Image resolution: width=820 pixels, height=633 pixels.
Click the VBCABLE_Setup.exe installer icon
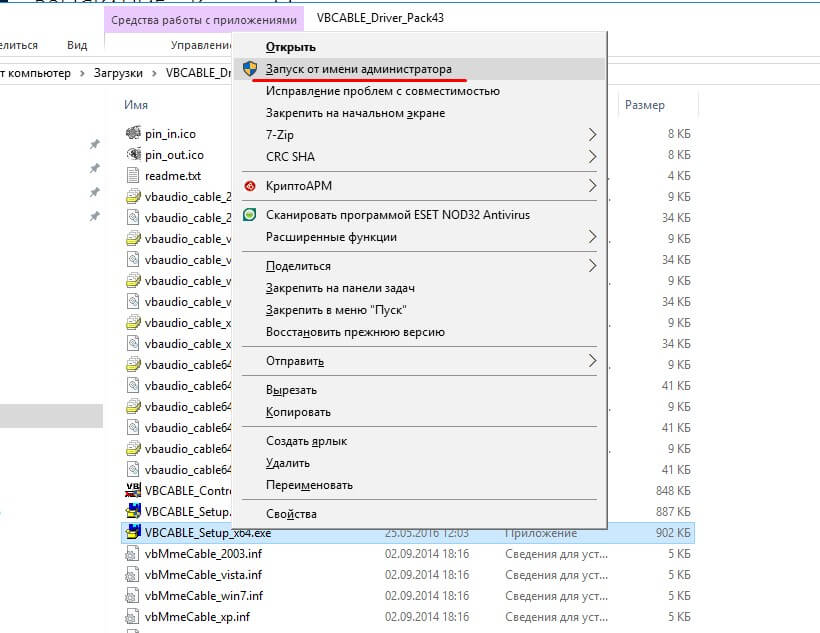tap(133, 511)
